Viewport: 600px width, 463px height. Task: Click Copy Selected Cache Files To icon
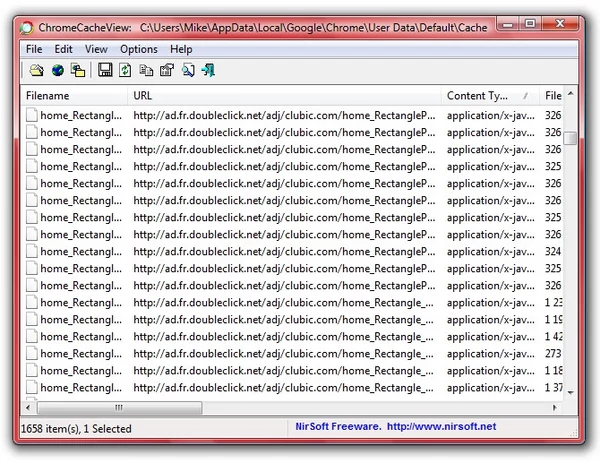pyautogui.click(x=78, y=70)
